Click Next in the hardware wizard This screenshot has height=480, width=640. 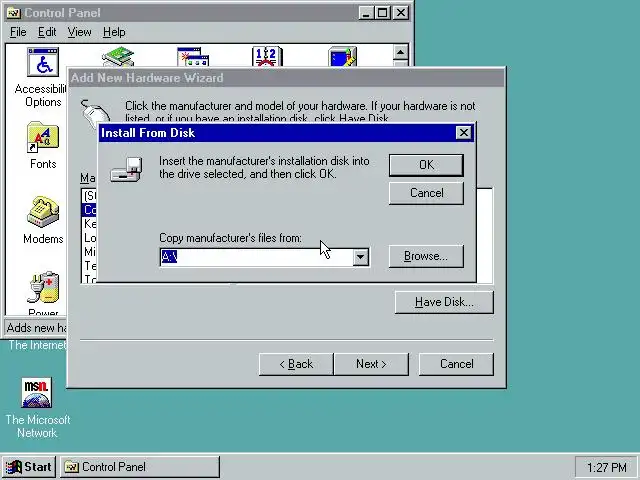pos(371,364)
